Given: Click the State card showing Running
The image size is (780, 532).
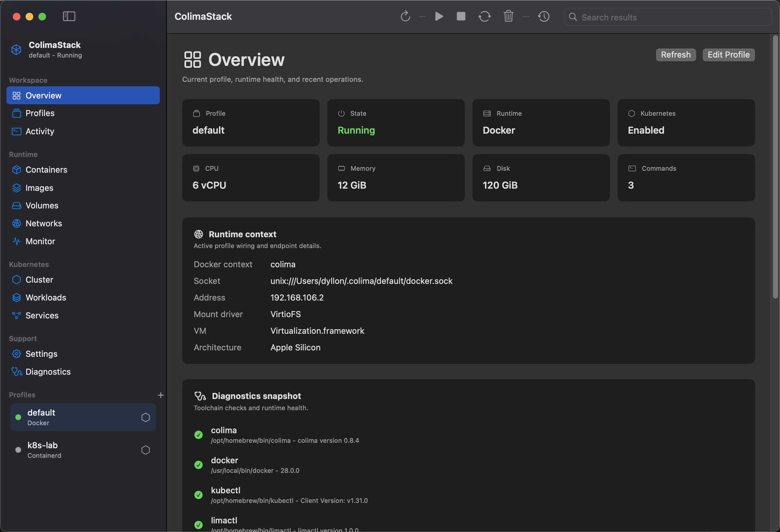Looking at the screenshot, I should [x=396, y=123].
